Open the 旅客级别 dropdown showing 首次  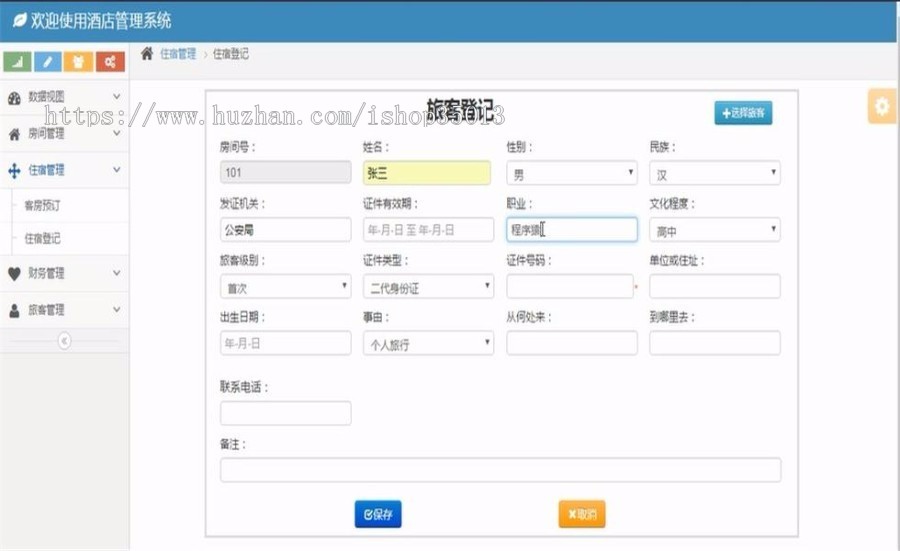285,286
